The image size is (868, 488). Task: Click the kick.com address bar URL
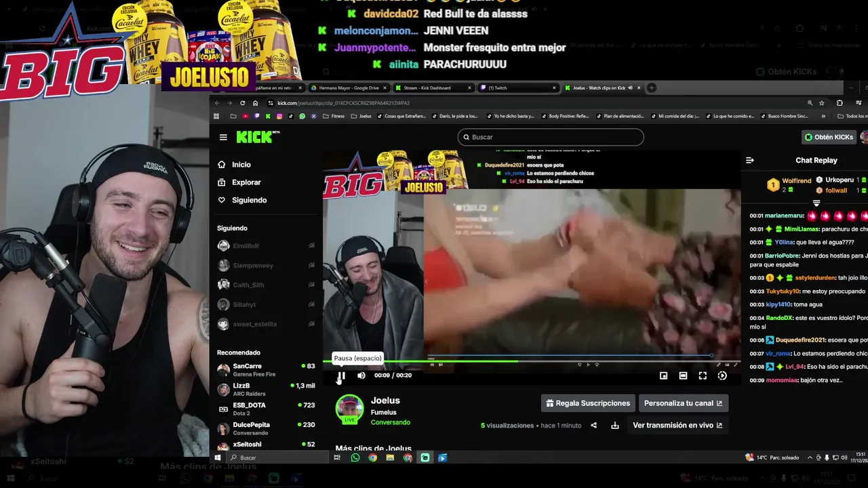pyautogui.click(x=343, y=103)
